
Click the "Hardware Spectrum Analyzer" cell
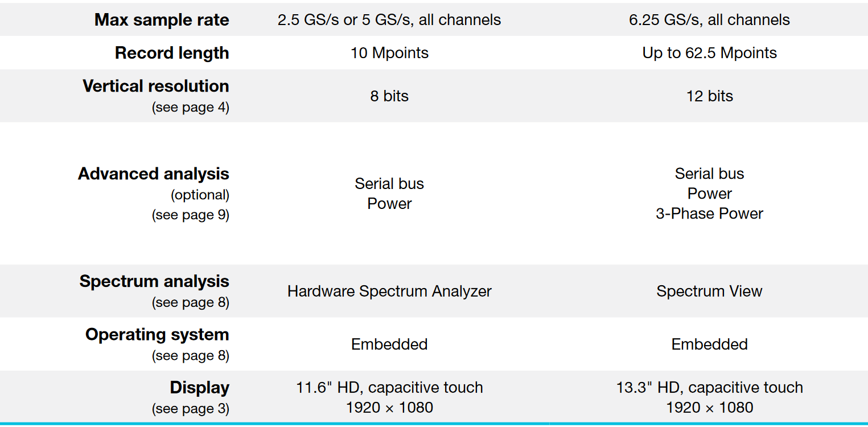coord(389,291)
